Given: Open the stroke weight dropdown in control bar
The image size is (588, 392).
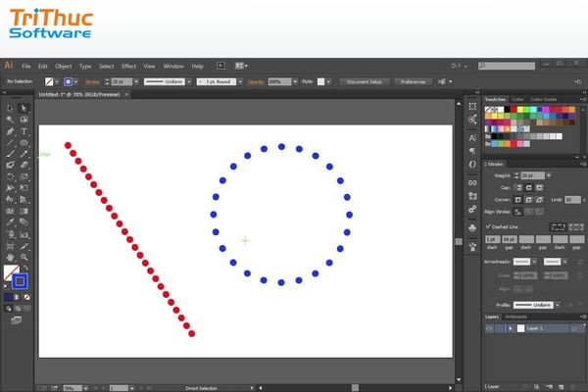Looking at the screenshot, I should [136, 81].
